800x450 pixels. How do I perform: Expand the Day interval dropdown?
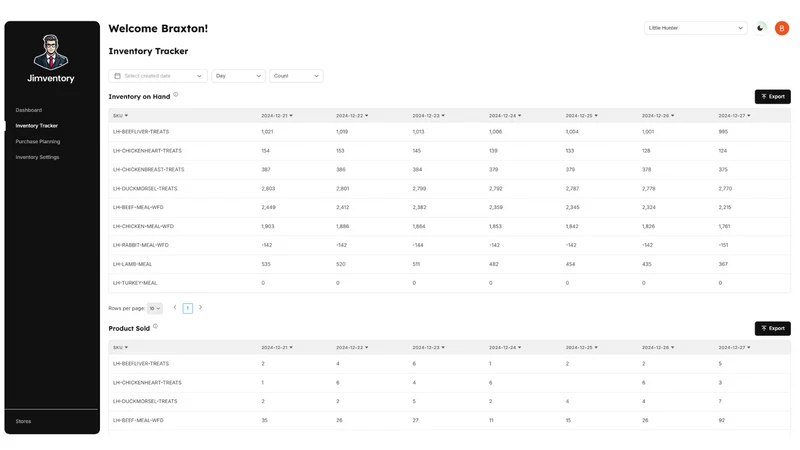tap(238, 76)
